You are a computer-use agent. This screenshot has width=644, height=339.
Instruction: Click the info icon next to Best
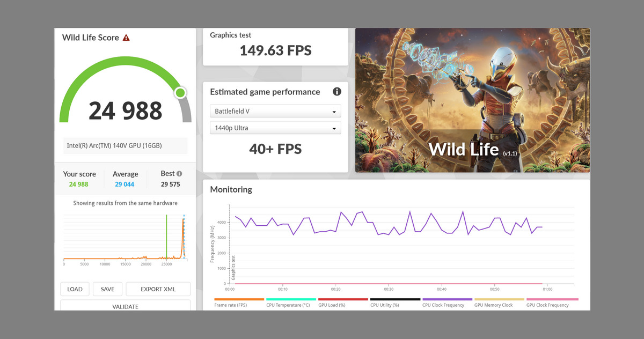(x=179, y=174)
